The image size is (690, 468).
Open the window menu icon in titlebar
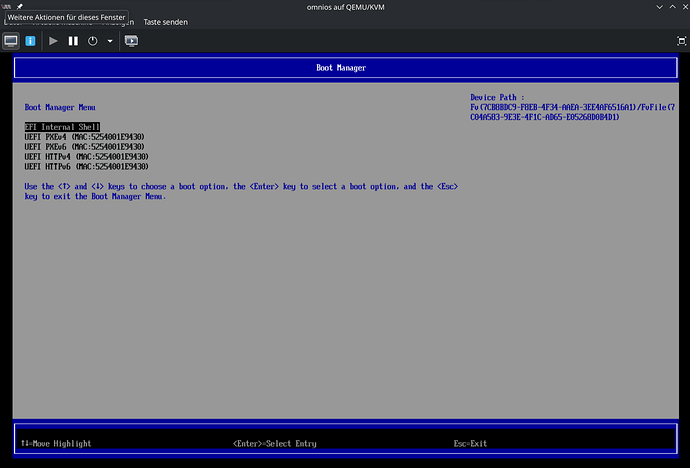(6, 7)
